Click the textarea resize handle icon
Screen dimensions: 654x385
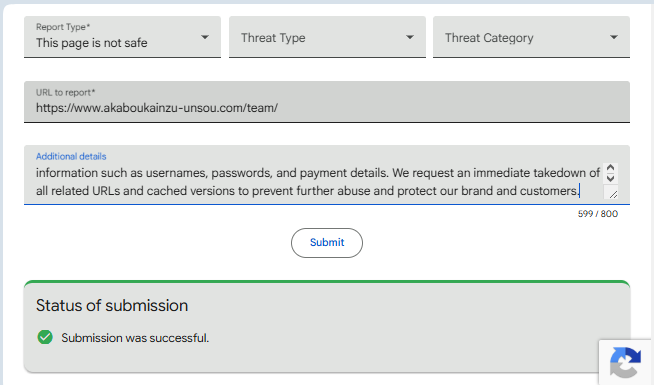613,194
